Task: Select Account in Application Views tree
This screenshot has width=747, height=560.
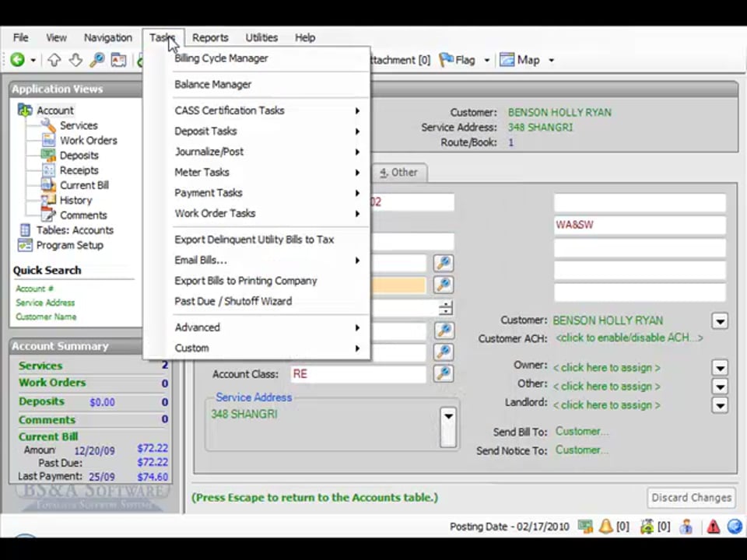Action: (x=55, y=110)
